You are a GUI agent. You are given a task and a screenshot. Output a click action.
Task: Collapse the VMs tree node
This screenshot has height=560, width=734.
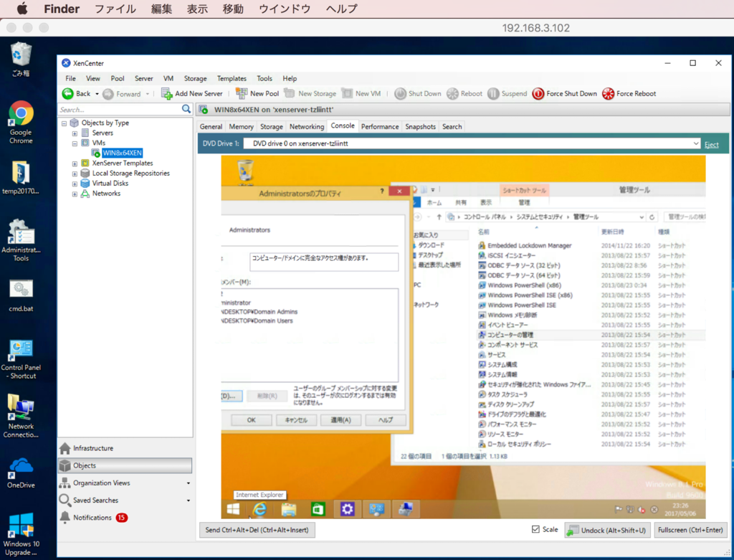pyautogui.click(x=75, y=143)
